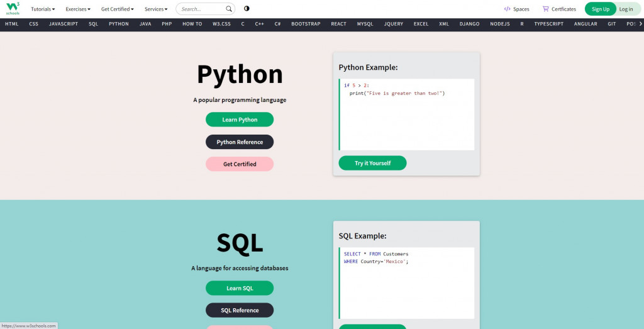Screen dimensions: 644x329
Task: Open PHP in topic bar
Action: click(x=167, y=24)
